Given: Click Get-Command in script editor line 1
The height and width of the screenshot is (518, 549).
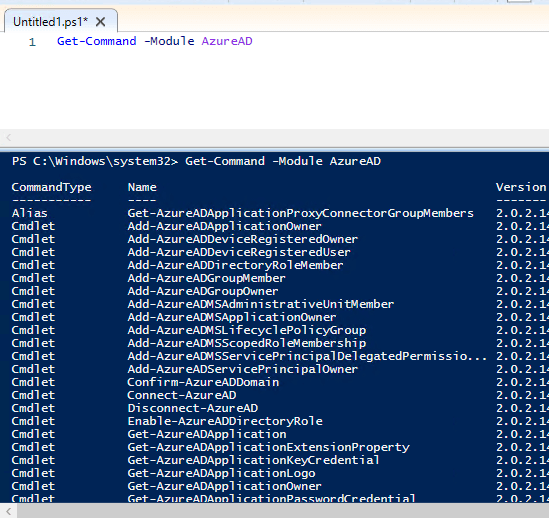Looking at the screenshot, I should click(x=97, y=41).
